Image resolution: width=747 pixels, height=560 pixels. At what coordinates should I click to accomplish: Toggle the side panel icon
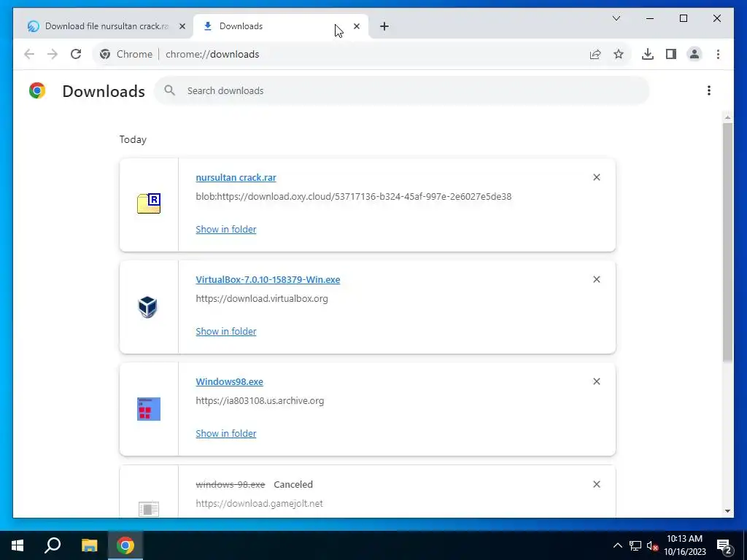[671, 54]
